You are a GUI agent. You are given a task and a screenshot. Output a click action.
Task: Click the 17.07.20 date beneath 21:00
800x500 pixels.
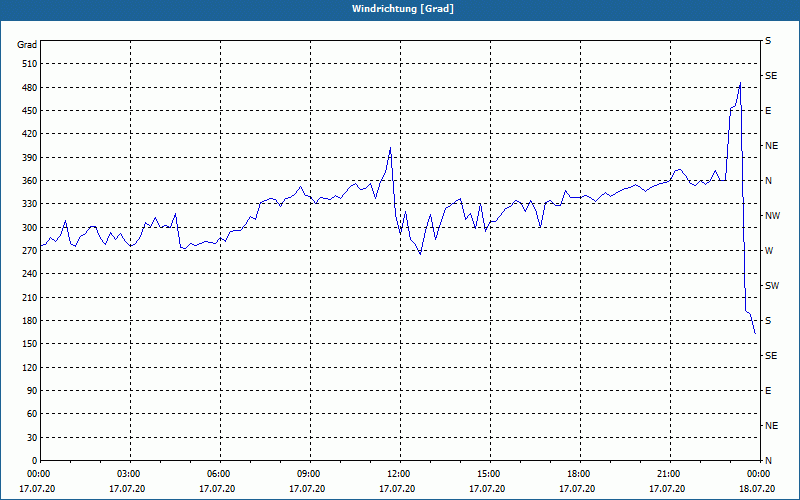pyautogui.click(x=667, y=488)
